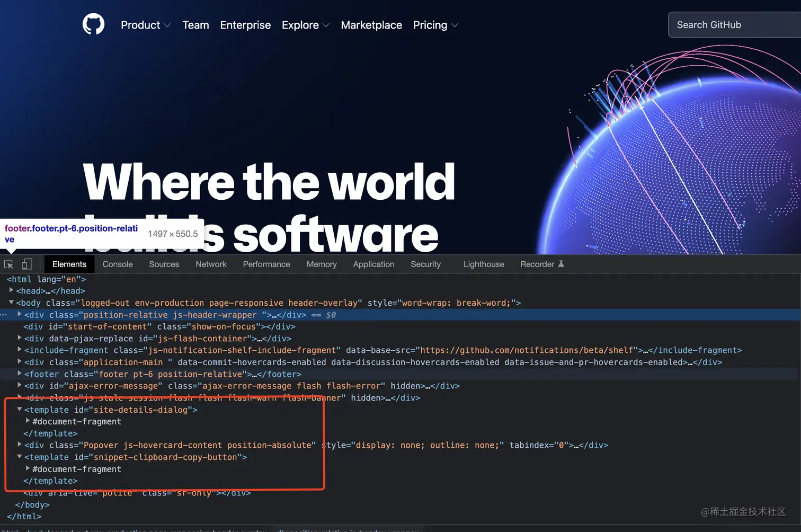Collapse the snippet-clipboard-copy-button template node
The width and height of the screenshot is (801, 532).
click(20, 457)
